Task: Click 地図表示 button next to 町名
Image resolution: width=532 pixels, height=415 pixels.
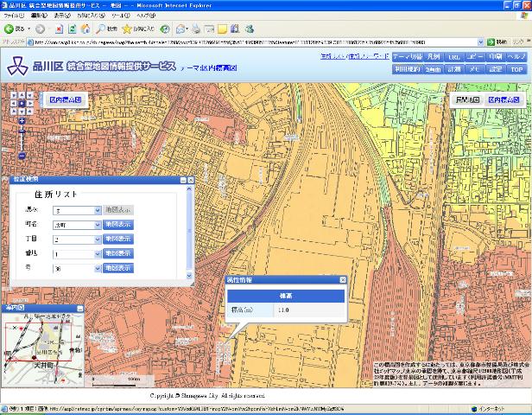Action: click(x=118, y=224)
